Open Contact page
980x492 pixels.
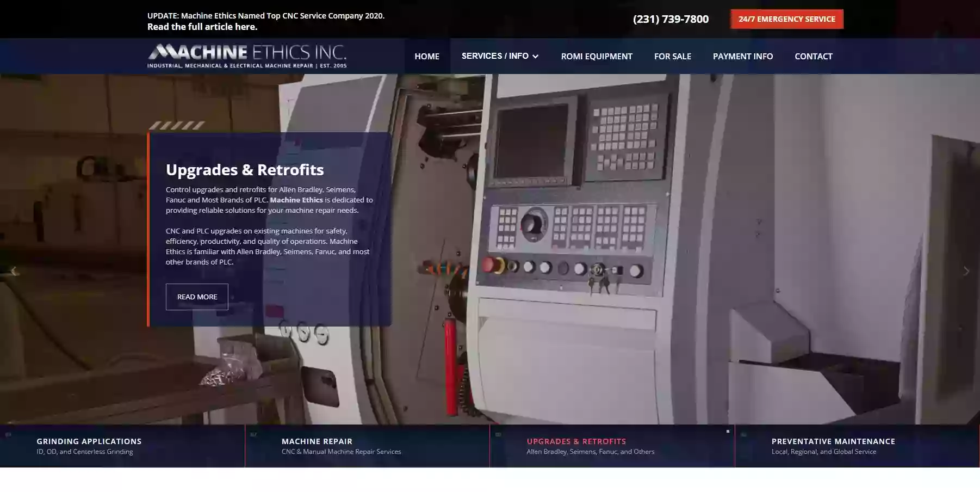point(814,56)
